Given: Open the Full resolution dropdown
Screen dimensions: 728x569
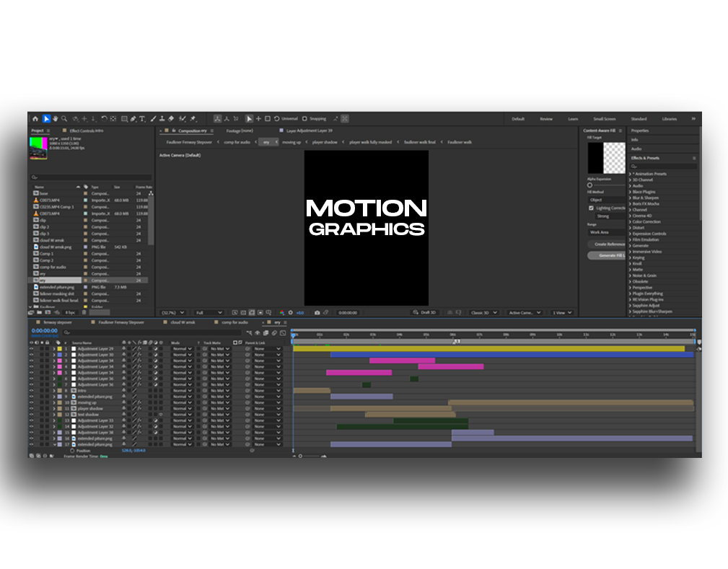Looking at the screenshot, I should point(209,313).
